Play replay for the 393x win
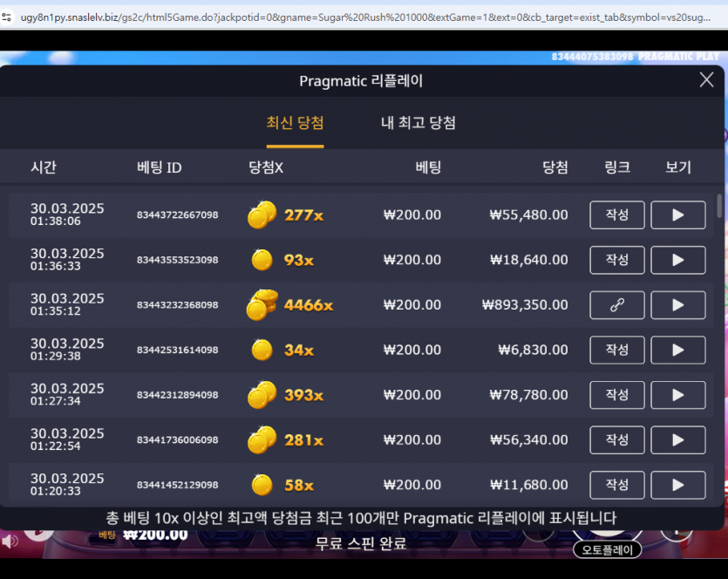 point(677,395)
